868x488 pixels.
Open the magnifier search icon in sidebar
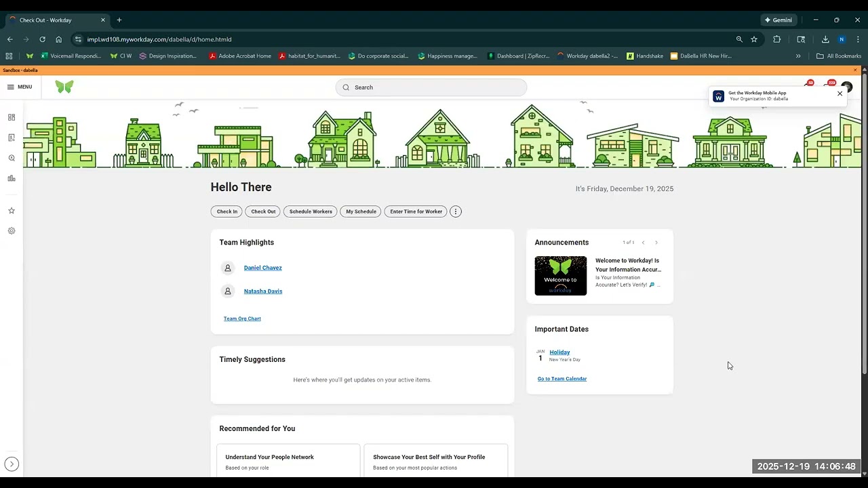click(x=12, y=158)
